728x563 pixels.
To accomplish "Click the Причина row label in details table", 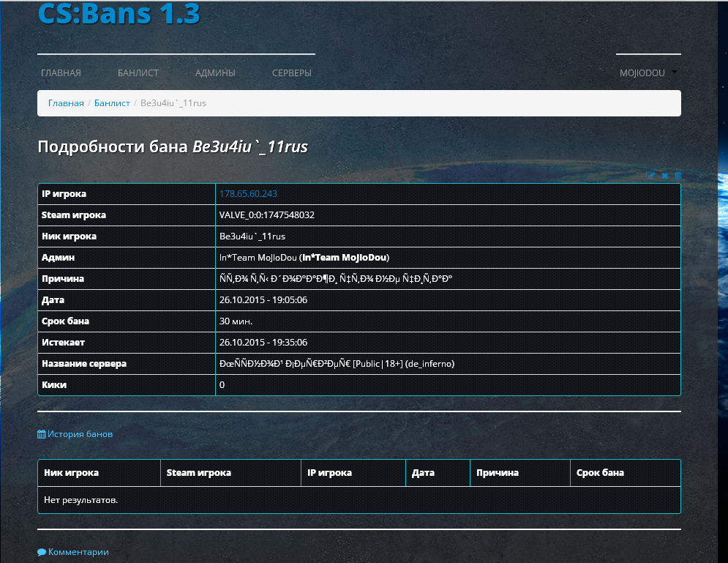I will (x=63, y=279).
